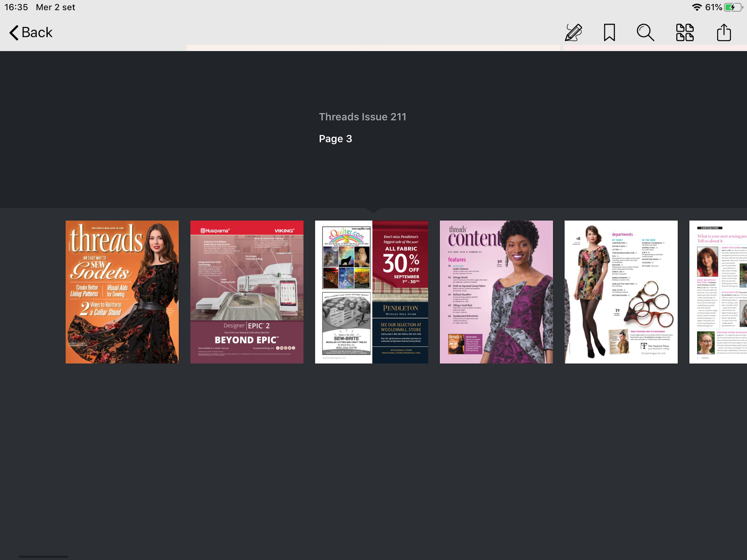
Task: Jump to the threads contents page thumbnail
Action: click(496, 292)
